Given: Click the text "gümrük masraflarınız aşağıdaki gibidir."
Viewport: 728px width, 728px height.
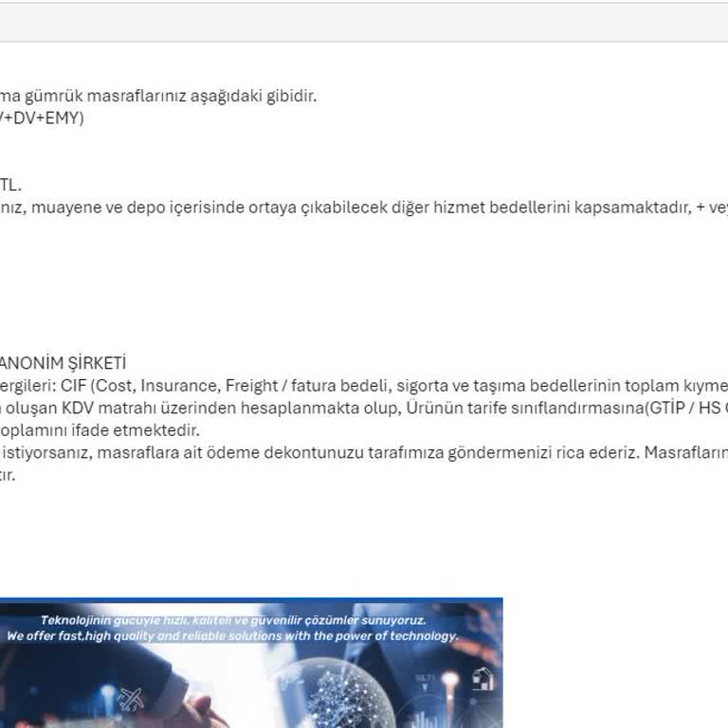Looking at the screenshot, I should [x=171, y=96].
